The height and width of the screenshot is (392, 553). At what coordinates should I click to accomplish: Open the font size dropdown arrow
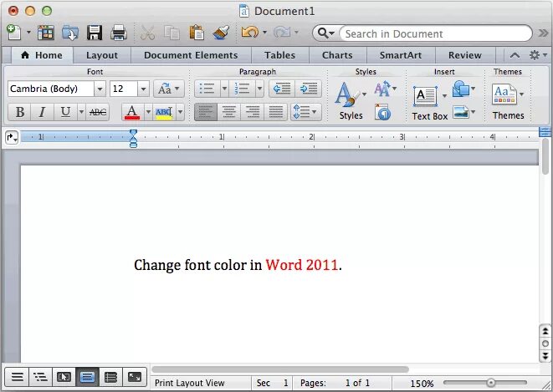coord(143,89)
